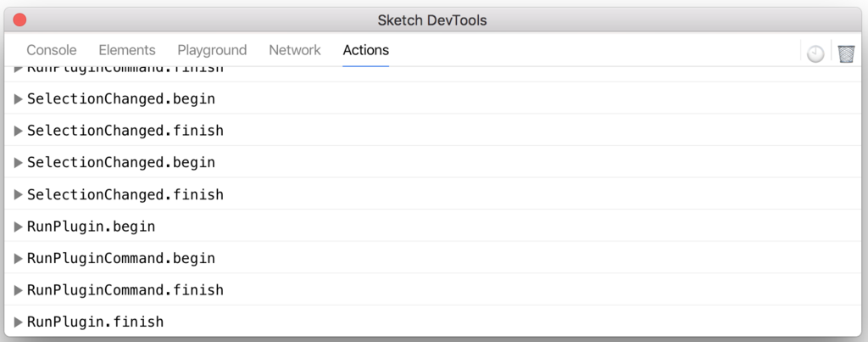Image resolution: width=868 pixels, height=342 pixels.
Task: Select the Network tab
Action: (294, 50)
